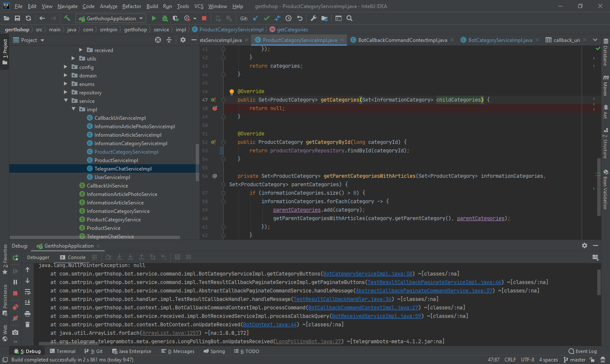This screenshot has height=364, width=610.
Task: Toggle soft-wrap in the console
Action: point(28,292)
